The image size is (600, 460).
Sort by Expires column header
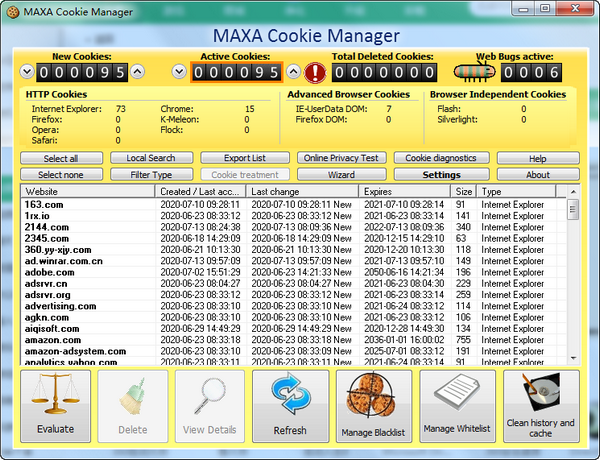[x=405, y=191]
